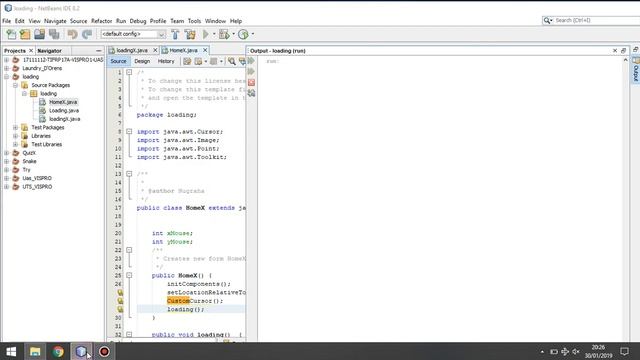Click the Output settings icon below Stop
Viewport: 640px width, 360px height.
tap(251, 93)
